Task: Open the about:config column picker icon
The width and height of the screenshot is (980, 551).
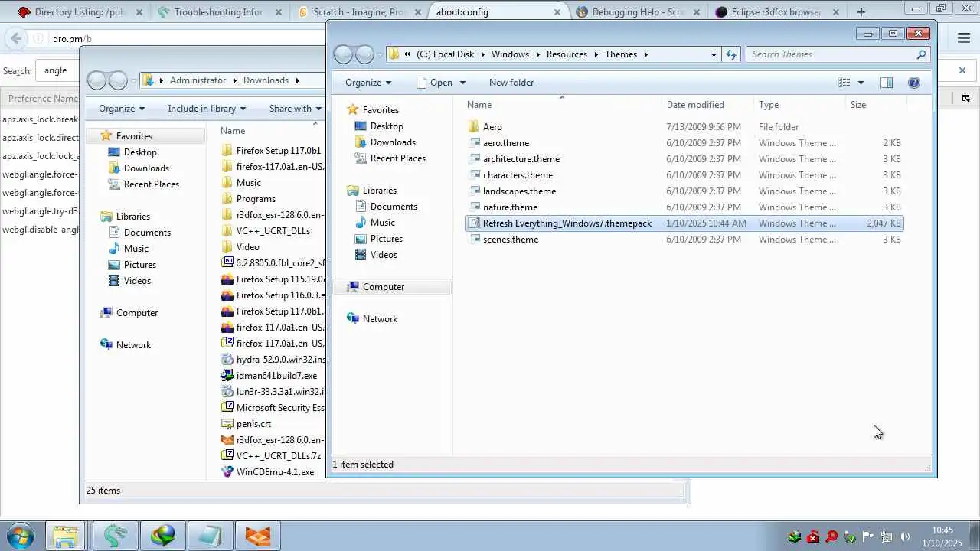Action: pyautogui.click(x=966, y=98)
